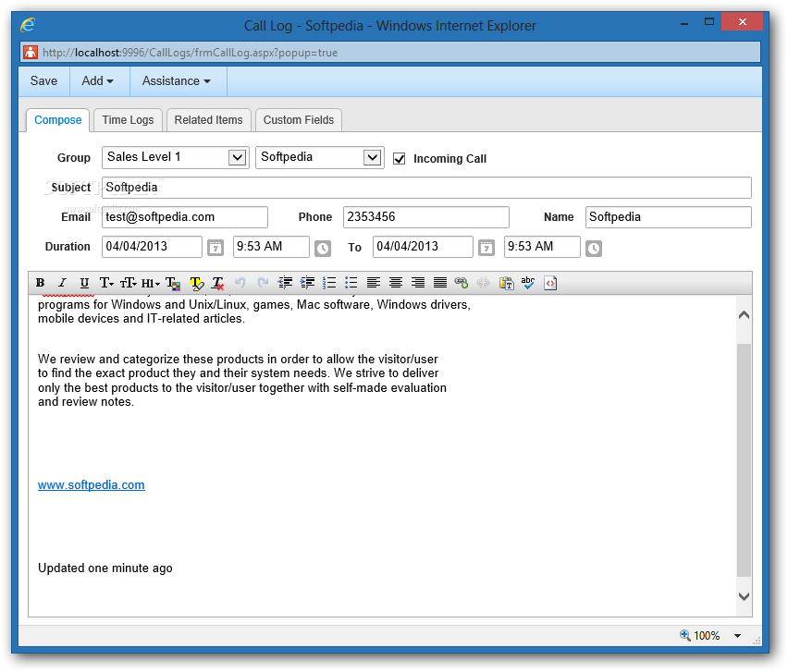788x672 pixels.
Task: Open the text color picker
Action: [173, 283]
